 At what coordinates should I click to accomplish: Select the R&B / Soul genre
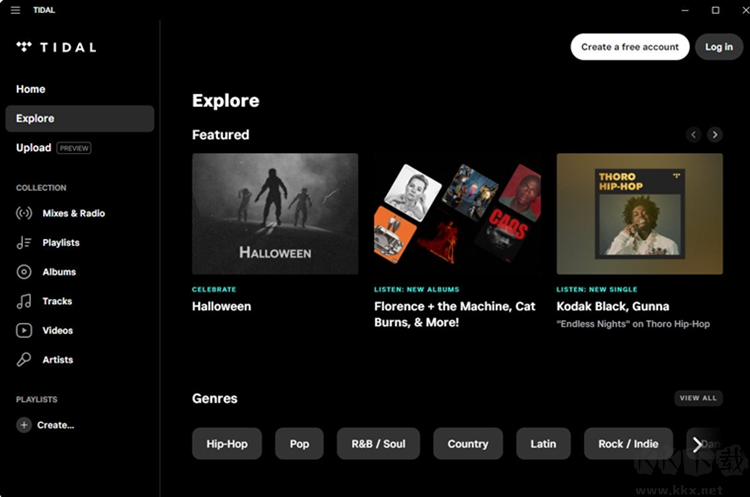click(x=378, y=444)
